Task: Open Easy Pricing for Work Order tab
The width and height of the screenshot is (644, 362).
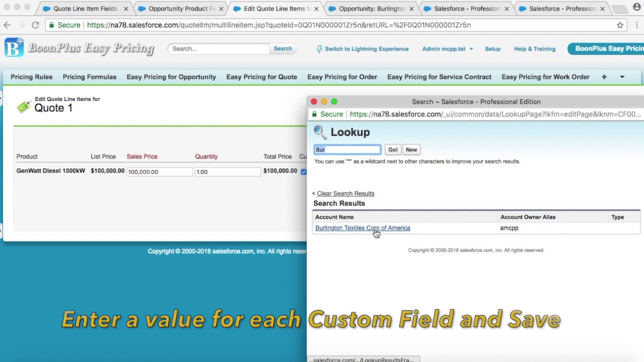Action: pos(545,77)
